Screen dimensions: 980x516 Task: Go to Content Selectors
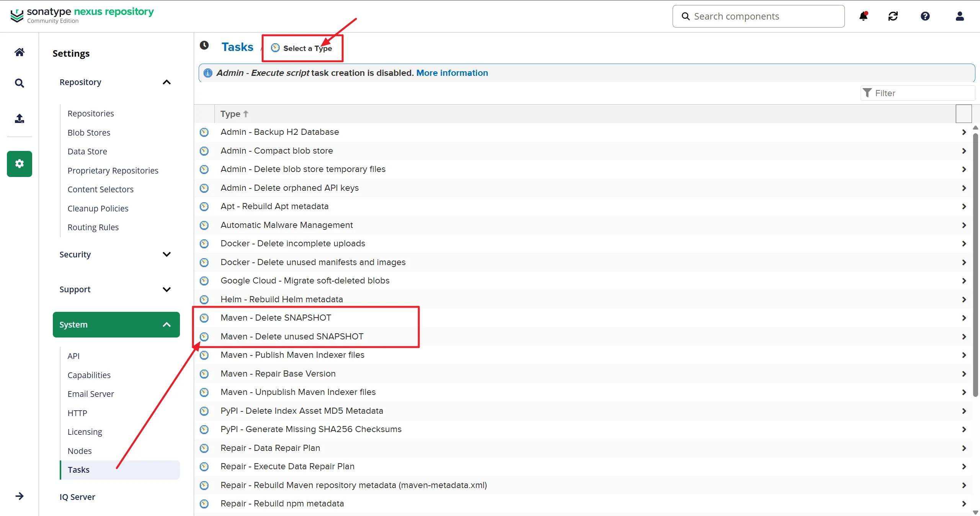(101, 189)
